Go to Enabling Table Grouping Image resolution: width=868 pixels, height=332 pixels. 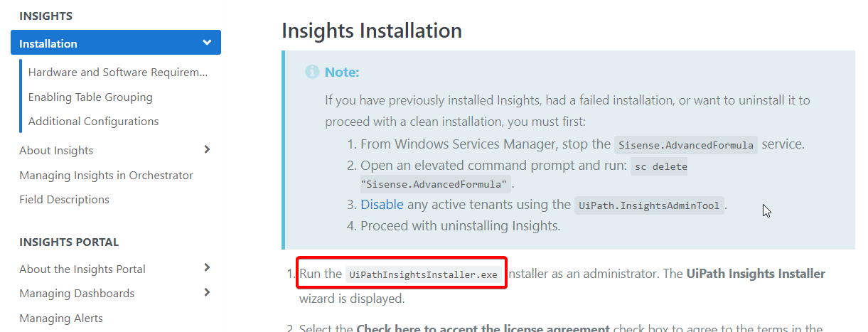[90, 97]
